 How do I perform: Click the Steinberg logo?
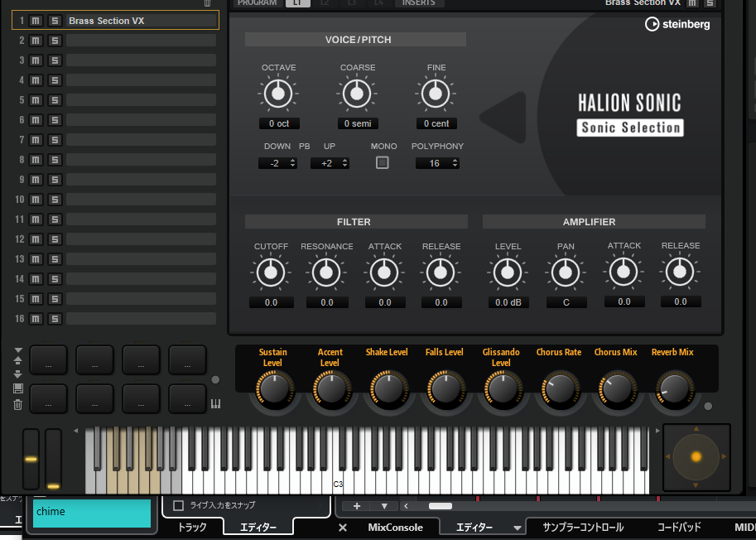pyautogui.click(x=677, y=24)
